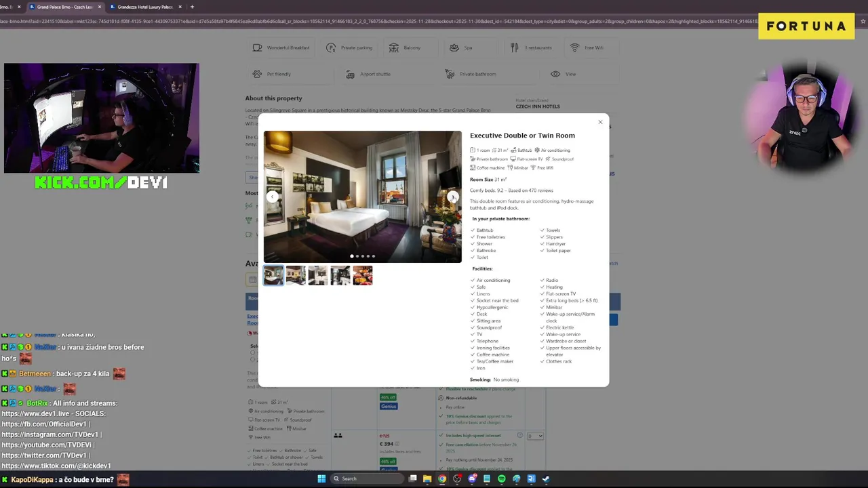Screen dimensions: 868x488
Task: Open Steam from the taskbar
Action: 546,479
